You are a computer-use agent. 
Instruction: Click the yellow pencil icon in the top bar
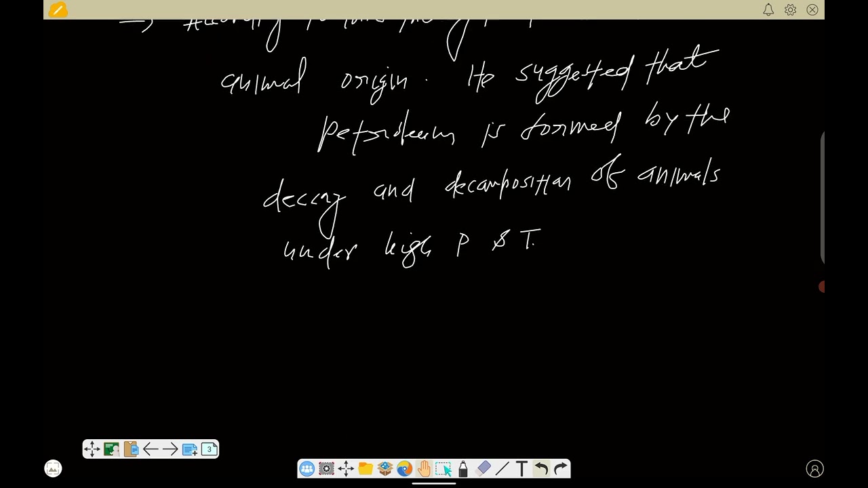(x=58, y=9)
